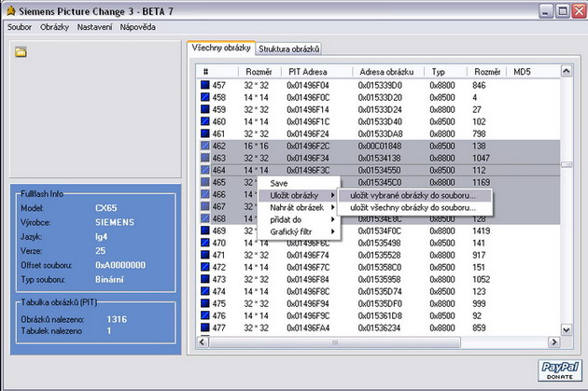Click PIT address 0x01496FA4 in row 477

(x=308, y=328)
